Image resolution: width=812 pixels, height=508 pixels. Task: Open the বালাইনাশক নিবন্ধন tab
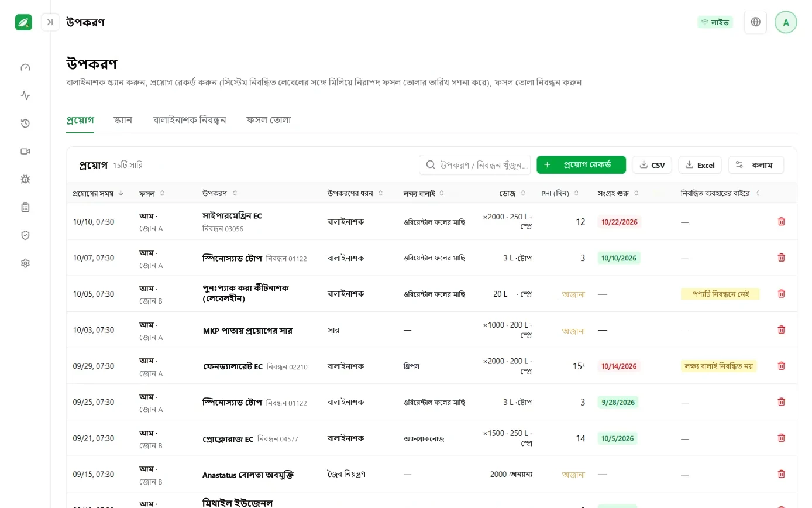click(x=190, y=121)
